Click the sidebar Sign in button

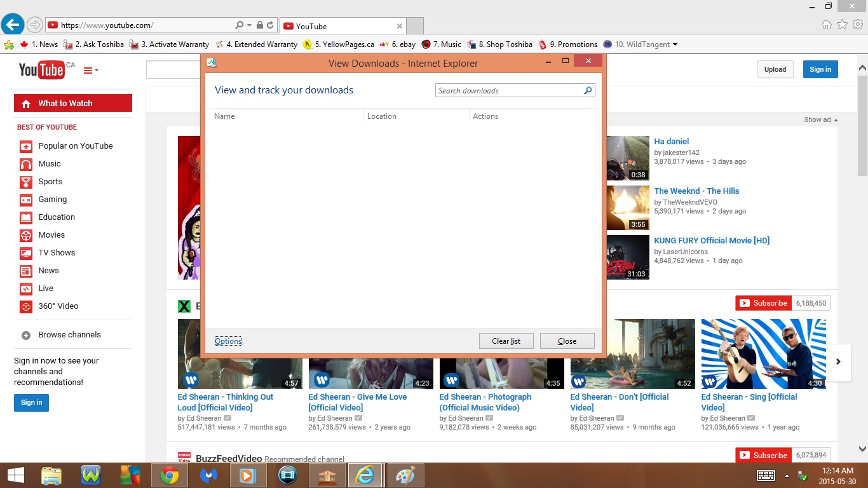coord(31,402)
